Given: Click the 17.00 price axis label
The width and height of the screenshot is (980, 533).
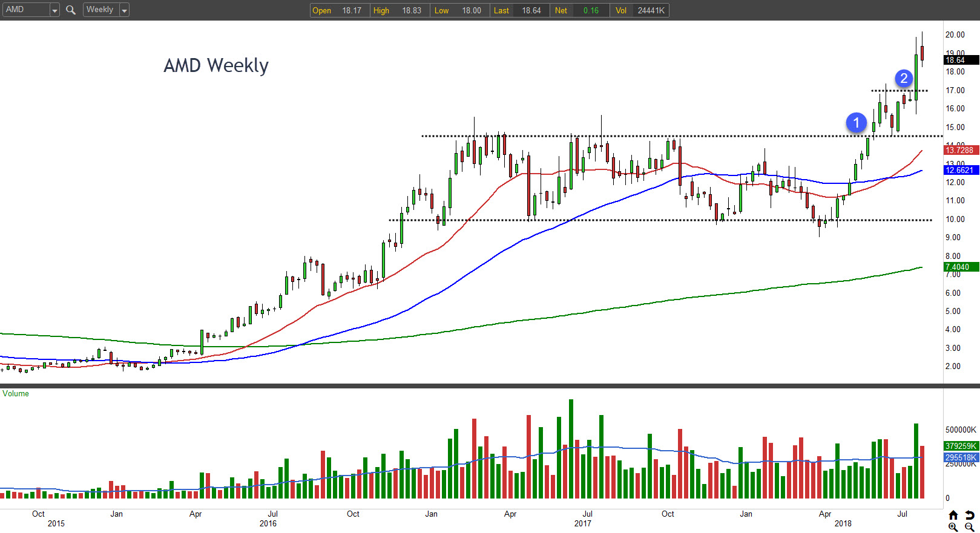Looking at the screenshot, I should tap(955, 90).
